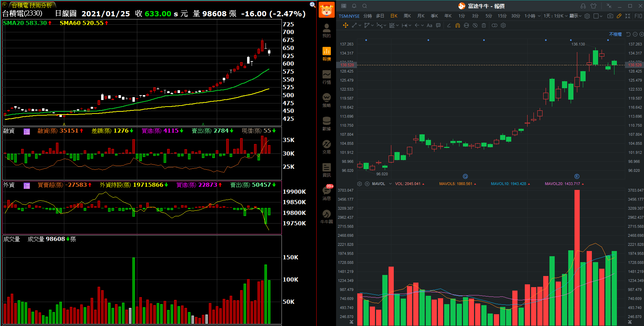This screenshot has width=644, height=326.
Task: Open the 行情 (Market) sidebar section
Action: click(326, 77)
